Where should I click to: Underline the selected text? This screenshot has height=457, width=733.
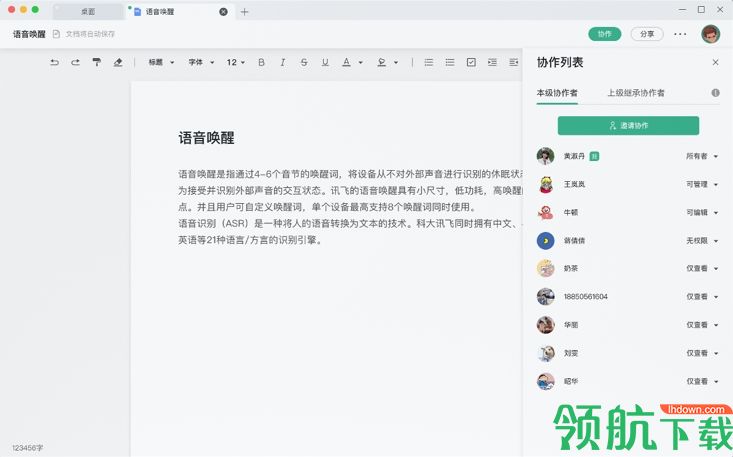coord(325,62)
